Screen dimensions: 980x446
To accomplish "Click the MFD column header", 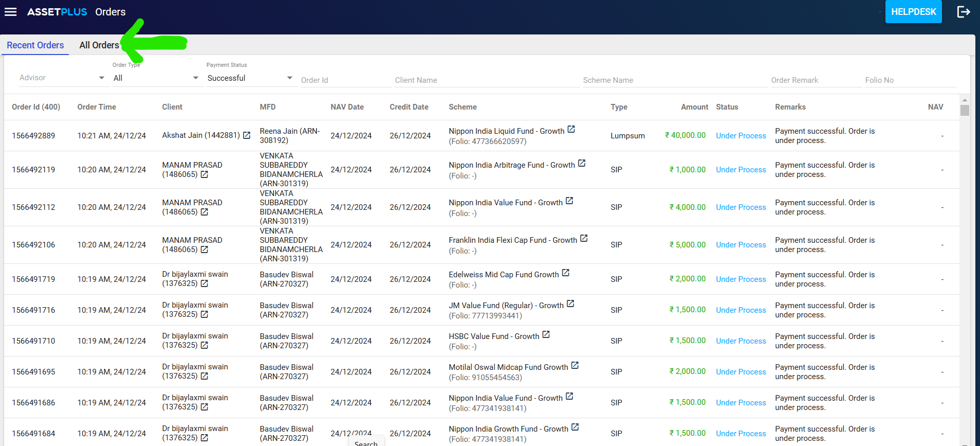I will 268,107.
